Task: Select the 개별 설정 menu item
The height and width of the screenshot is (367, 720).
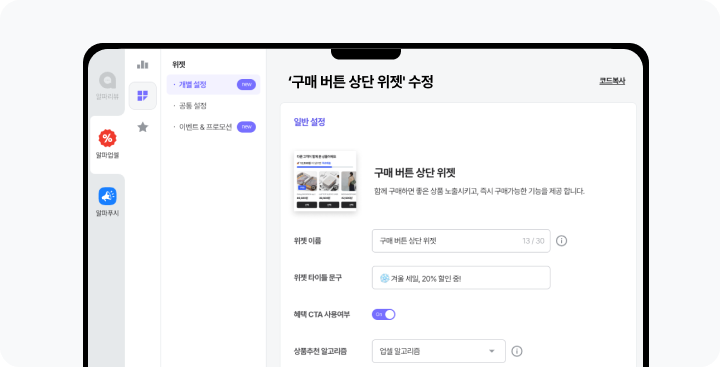Action: tap(214, 85)
